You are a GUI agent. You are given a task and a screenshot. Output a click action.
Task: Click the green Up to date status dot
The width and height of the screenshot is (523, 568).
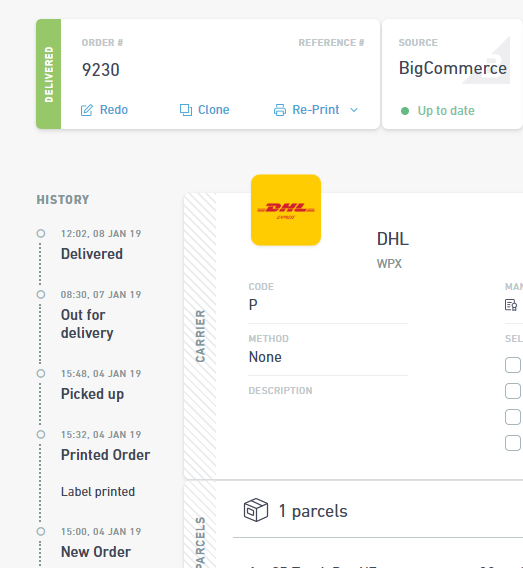(405, 111)
